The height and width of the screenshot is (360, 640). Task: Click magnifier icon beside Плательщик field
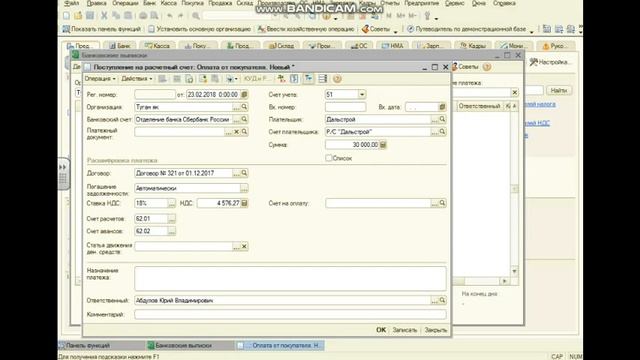pos(442,119)
